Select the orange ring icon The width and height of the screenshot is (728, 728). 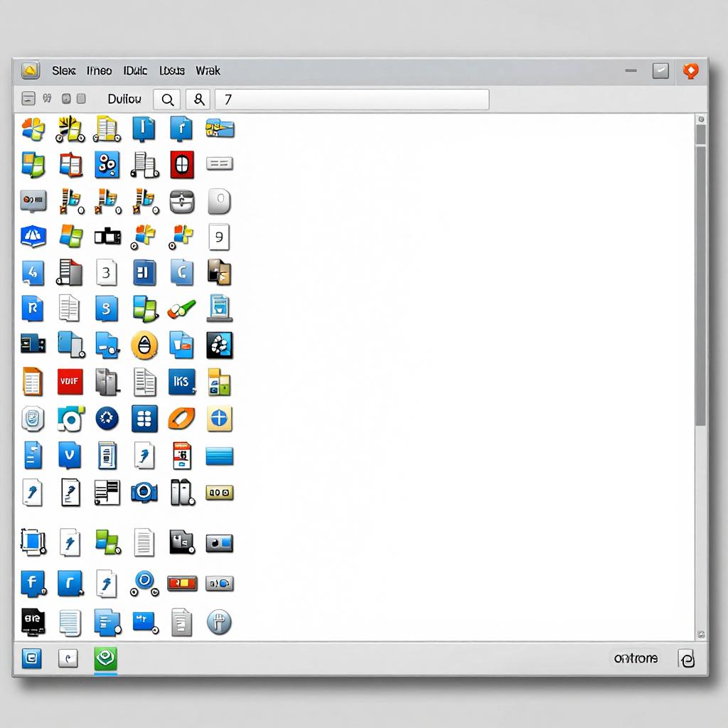tap(181, 418)
